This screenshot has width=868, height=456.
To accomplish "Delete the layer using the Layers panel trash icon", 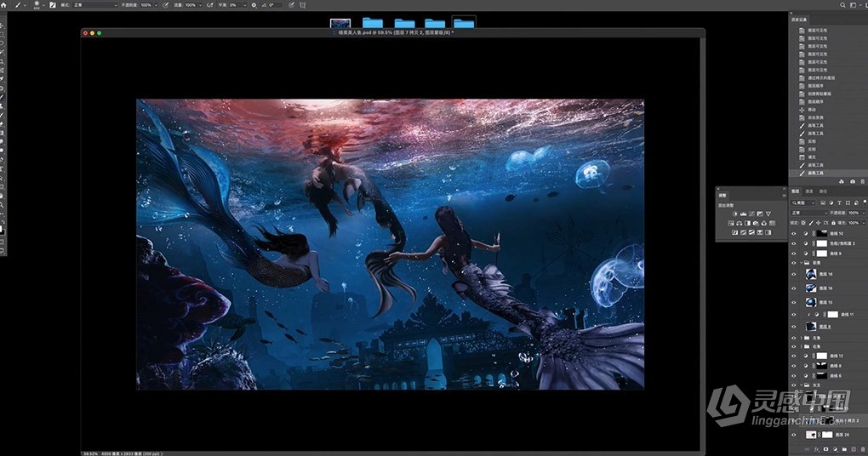I will pyautogui.click(x=862, y=448).
